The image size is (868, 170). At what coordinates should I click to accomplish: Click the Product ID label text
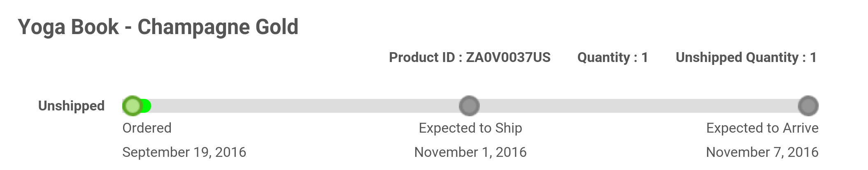[x=422, y=57]
